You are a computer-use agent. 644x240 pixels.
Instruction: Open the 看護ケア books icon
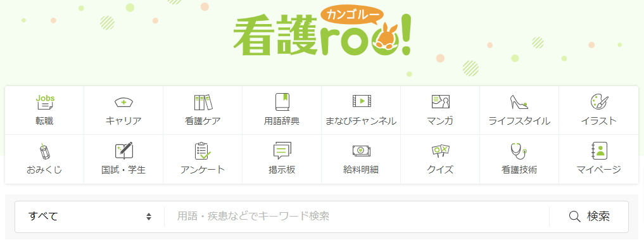pyautogui.click(x=203, y=103)
